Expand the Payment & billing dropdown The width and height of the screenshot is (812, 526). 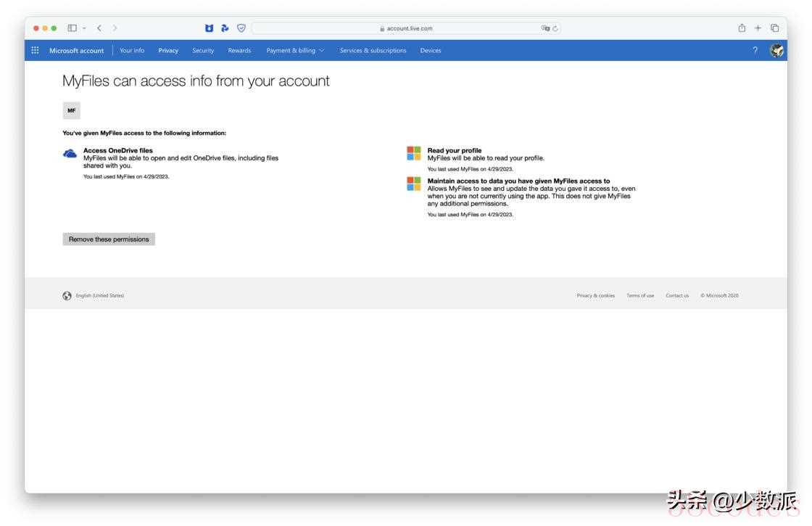(295, 50)
